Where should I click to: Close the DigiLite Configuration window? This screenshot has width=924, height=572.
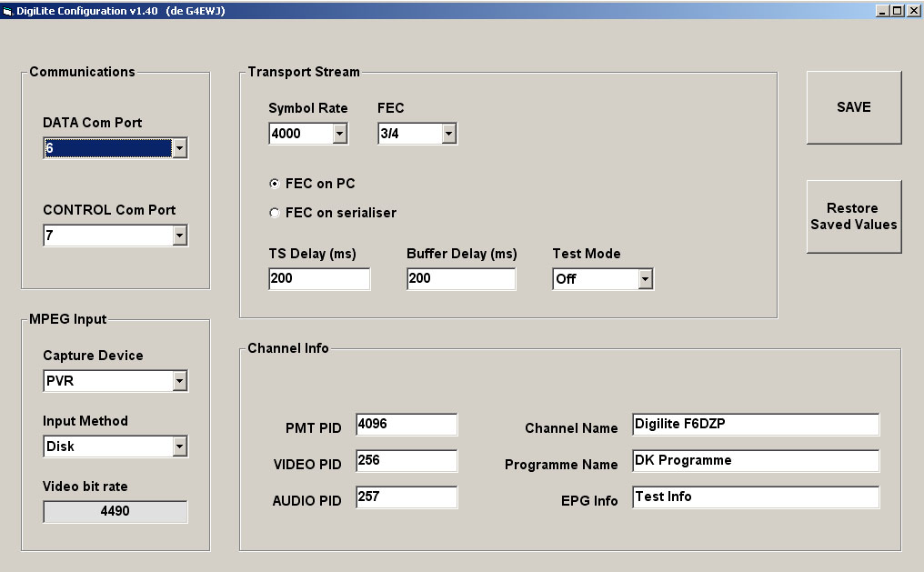pos(913,11)
